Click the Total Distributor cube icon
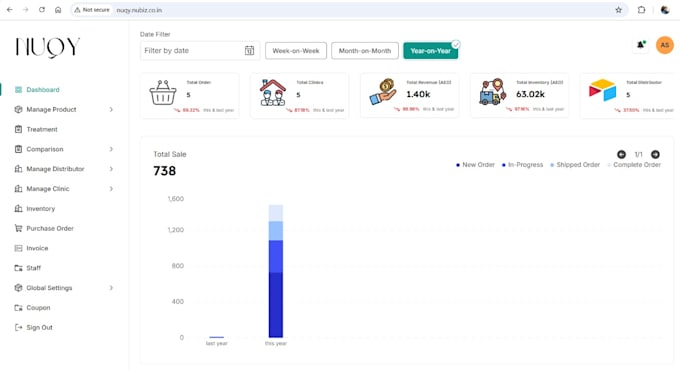Viewport: 680px width, 370px height. [602, 90]
